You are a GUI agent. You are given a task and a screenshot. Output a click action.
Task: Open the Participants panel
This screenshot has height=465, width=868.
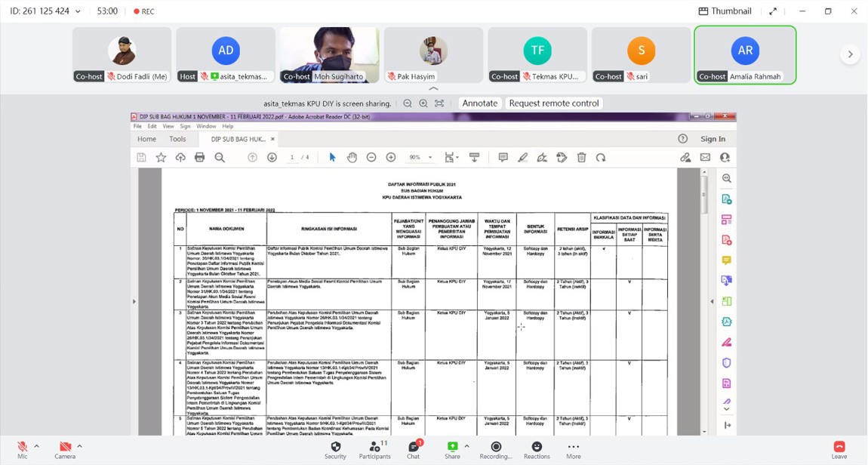(x=374, y=447)
